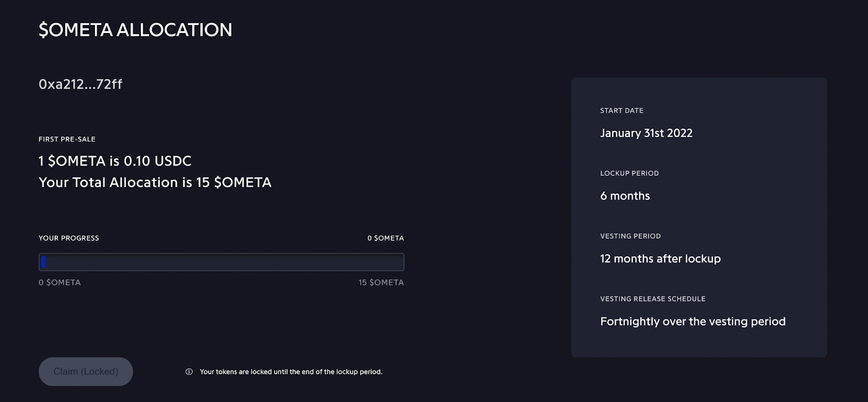Click the text 1 $OMETA is 0.10 USDC
Viewport: 868px width, 402px height.
(x=115, y=161)
